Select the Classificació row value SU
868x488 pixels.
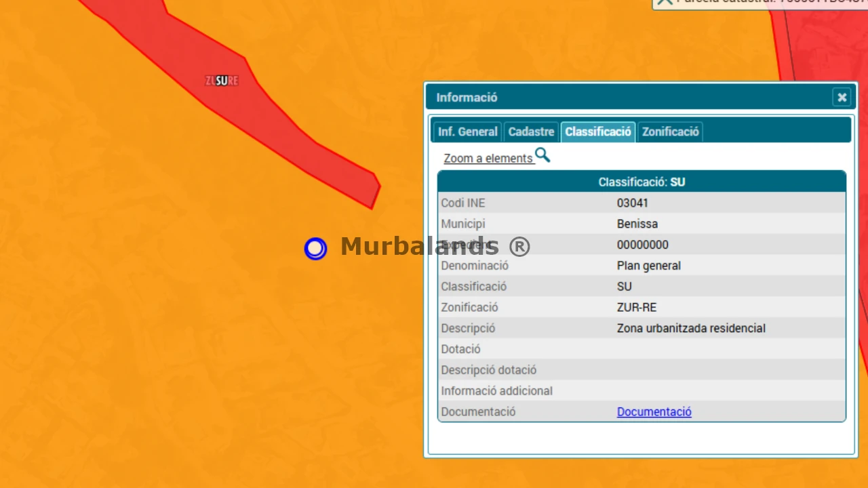tap(625, 287)
